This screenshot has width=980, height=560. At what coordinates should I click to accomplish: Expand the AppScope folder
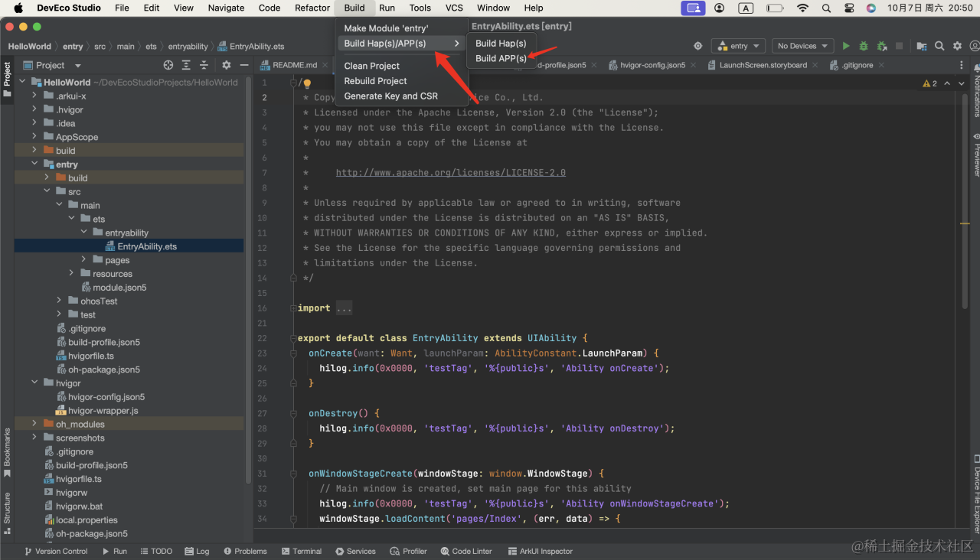click(x=34, y=137)
